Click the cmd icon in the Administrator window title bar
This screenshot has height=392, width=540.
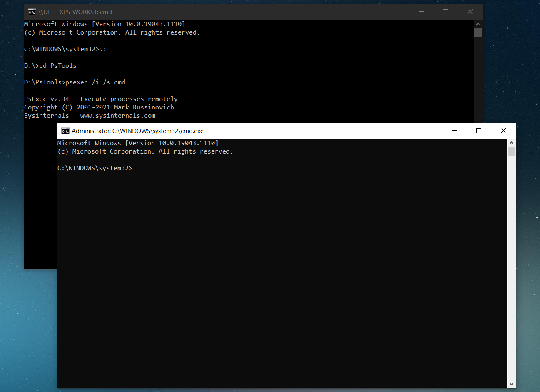point(65,131)
